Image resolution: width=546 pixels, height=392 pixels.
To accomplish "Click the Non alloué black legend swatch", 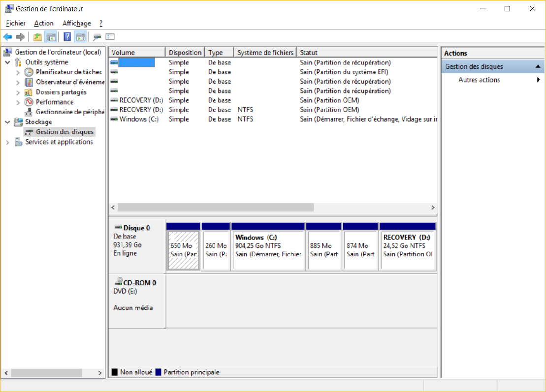I will click(x=115, y=372).
